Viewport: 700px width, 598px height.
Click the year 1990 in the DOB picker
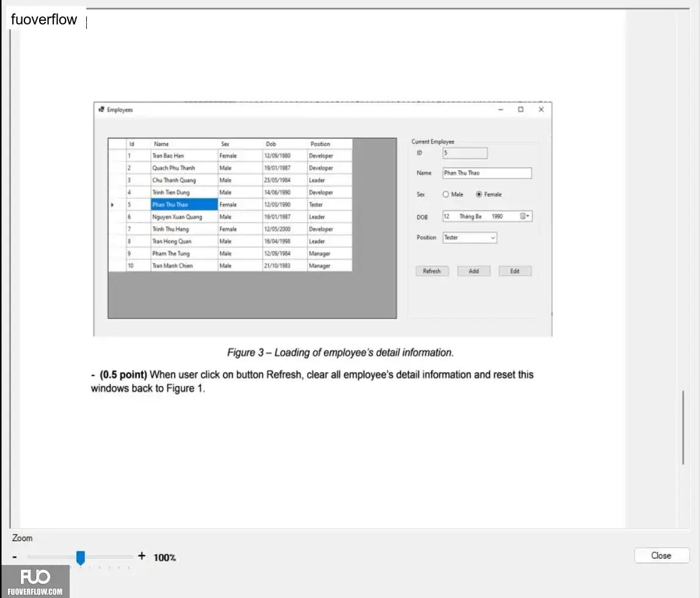click(497, 216)
